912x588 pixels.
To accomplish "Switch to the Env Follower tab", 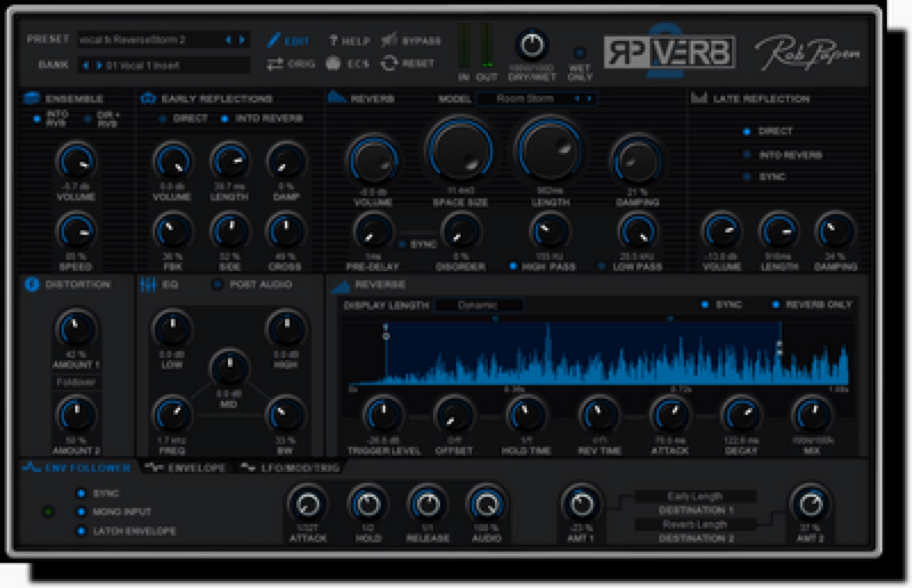I will [78, 468].
